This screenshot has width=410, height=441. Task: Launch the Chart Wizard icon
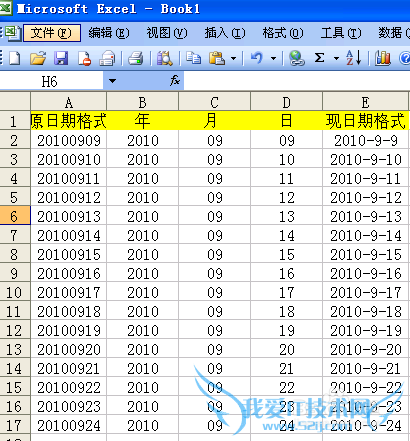(382, 58)
